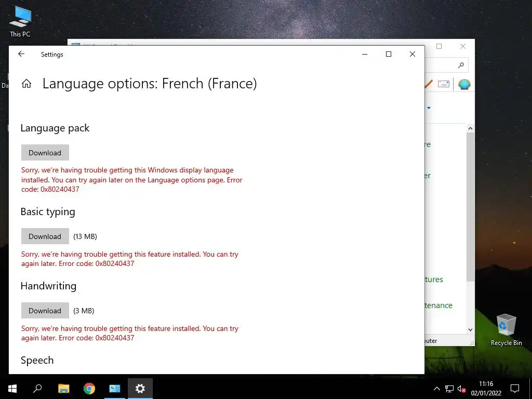Click the 'Basic typing' heading text
The image size is (532, 399).
[48, 212]
